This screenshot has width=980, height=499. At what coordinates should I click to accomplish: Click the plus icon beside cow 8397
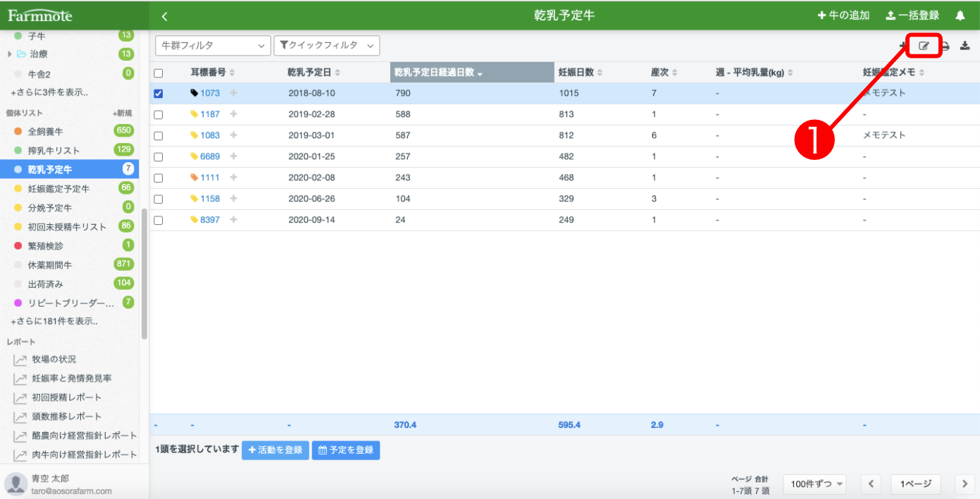[234, 220]
